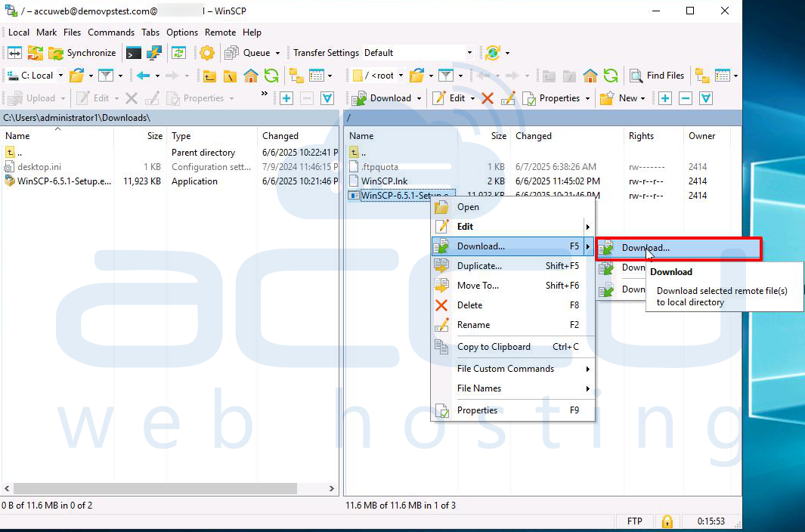Click the remote panel plus select-files icon
Screen dimensions: 805x532
(x=665, y=98)
